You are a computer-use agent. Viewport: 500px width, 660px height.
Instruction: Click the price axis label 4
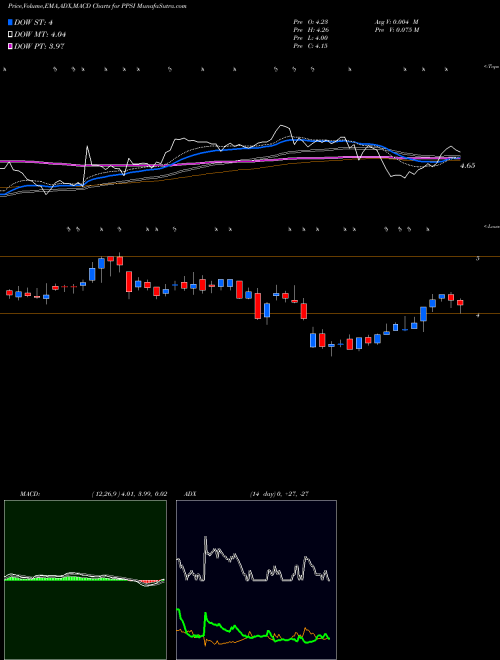(477, 315)
